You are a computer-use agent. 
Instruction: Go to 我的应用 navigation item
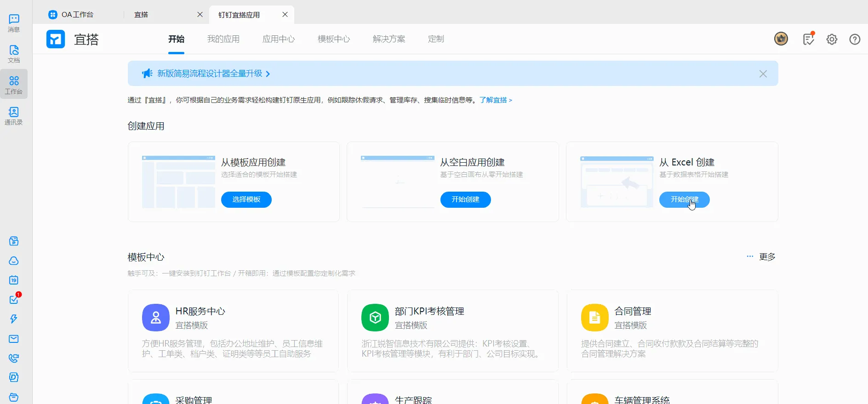click(x=223, y=39)
